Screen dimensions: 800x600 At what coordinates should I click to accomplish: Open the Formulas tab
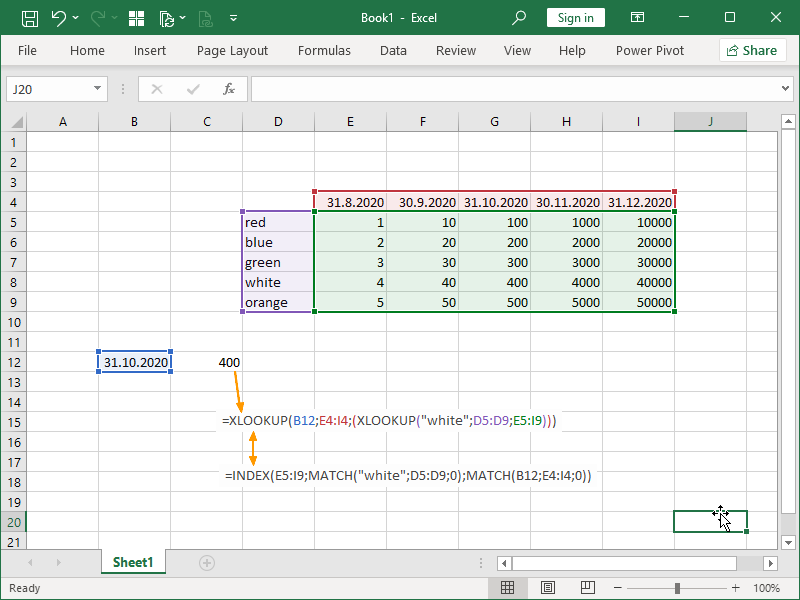coord(324,51)
